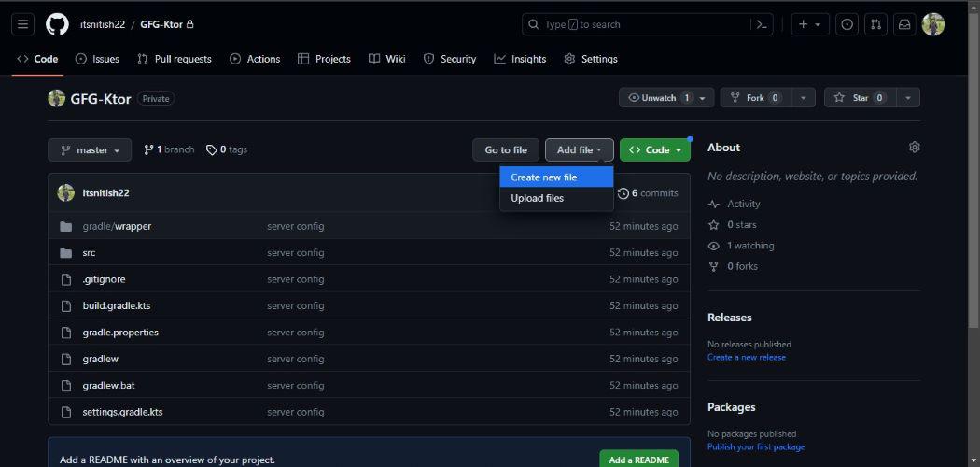
Task: Click the page vertical scrollbar
Action: [973, 169]
